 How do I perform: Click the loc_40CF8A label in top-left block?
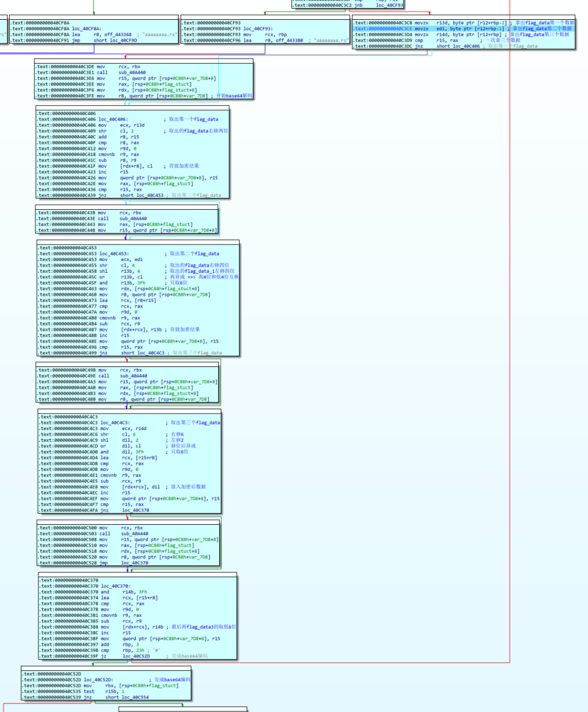point(86,29)
